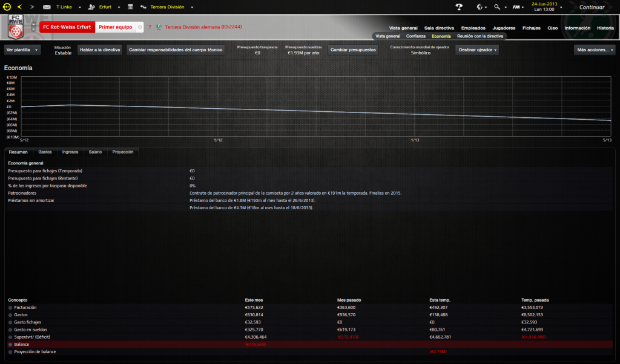Select the Superávit/(Déficit) radio button

(x=10, y=337)
